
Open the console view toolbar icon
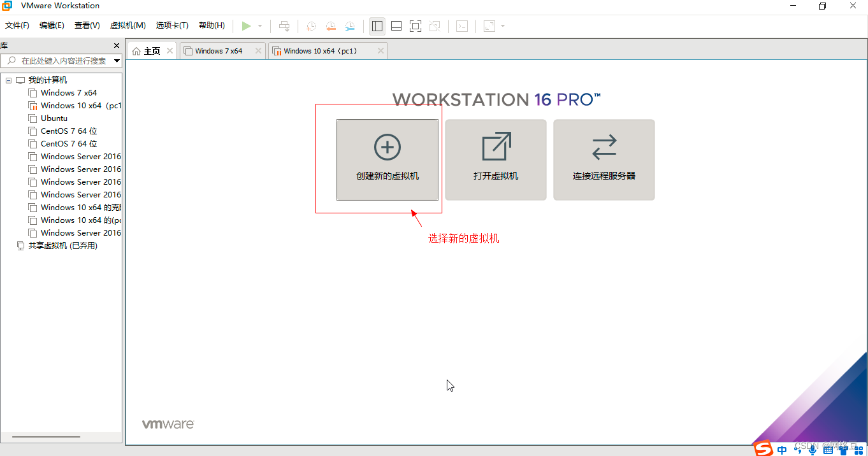tap(462, 26)
